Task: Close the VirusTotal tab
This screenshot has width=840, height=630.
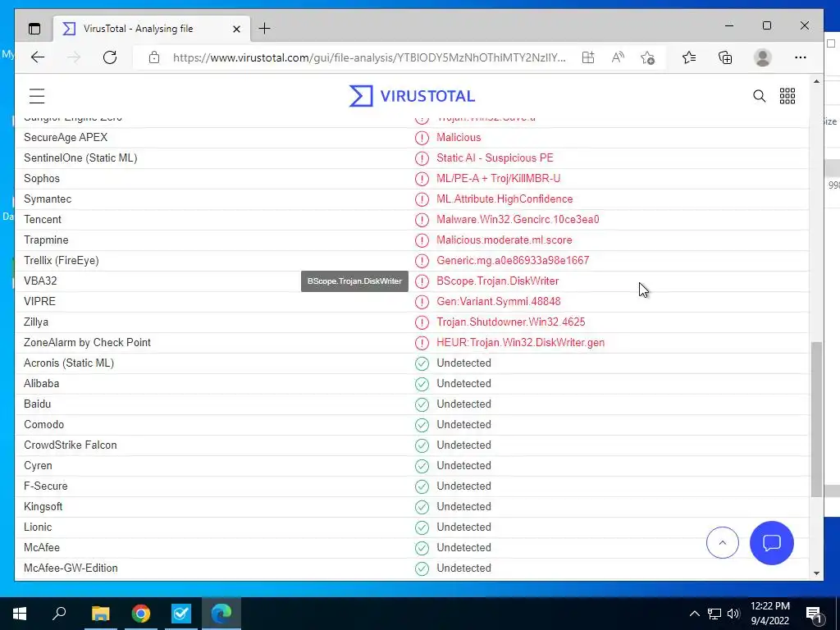Action: coord(236,29)
